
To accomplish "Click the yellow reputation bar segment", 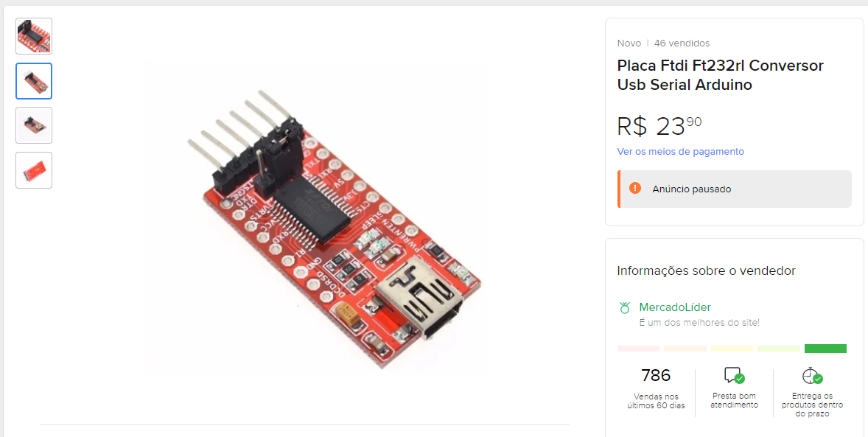I will point(732,349).
